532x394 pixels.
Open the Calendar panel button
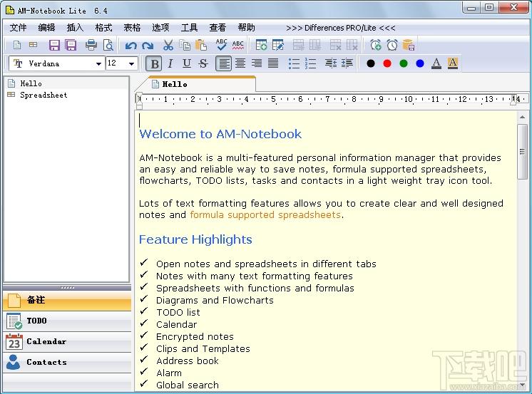67,342
